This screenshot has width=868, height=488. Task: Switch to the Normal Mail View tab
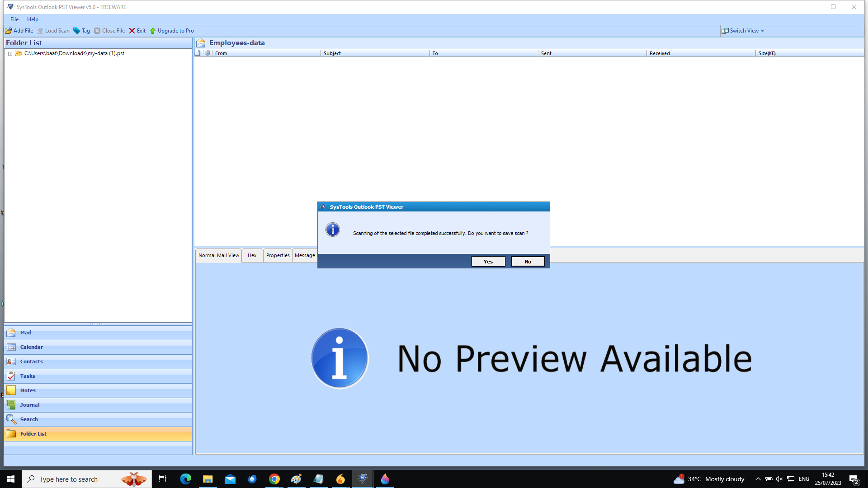click(219, 255)
